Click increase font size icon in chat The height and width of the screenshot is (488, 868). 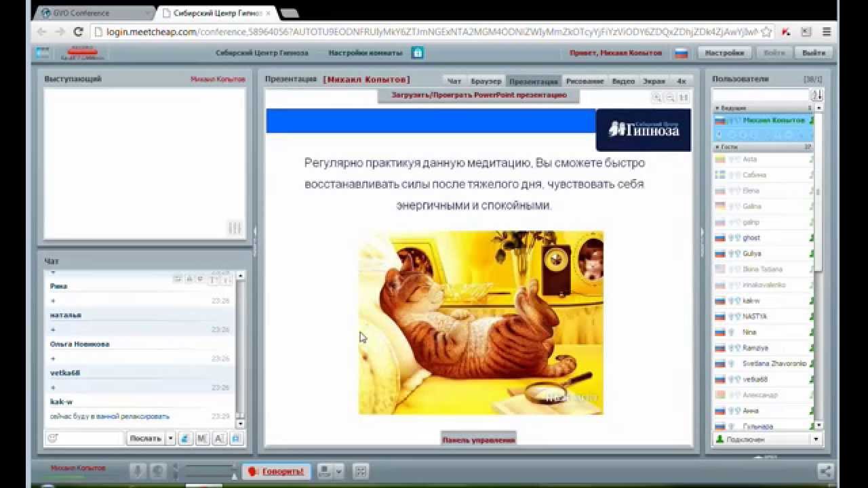pyautogui.click(x=214, y=279)
